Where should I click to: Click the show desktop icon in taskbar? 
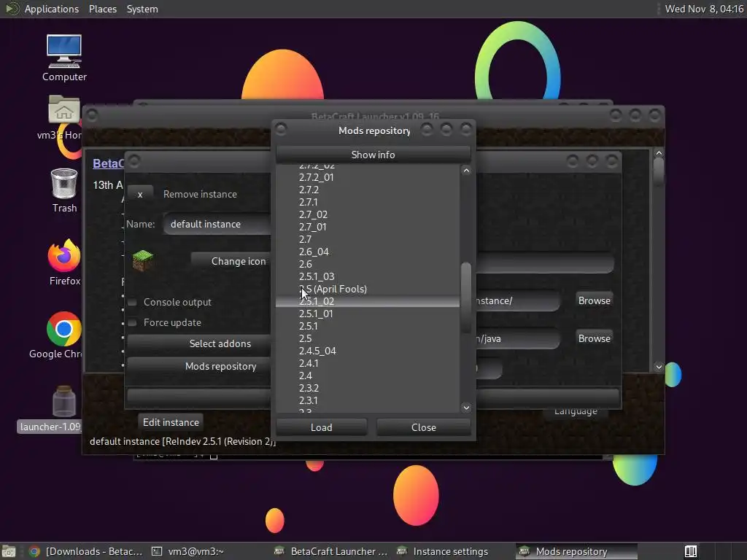[8, 551]
